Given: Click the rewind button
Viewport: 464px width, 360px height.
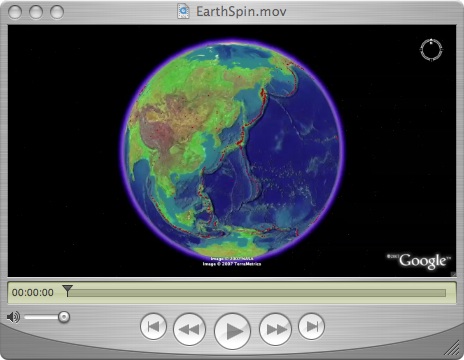Looking at the screenshot, I should 189,329.
